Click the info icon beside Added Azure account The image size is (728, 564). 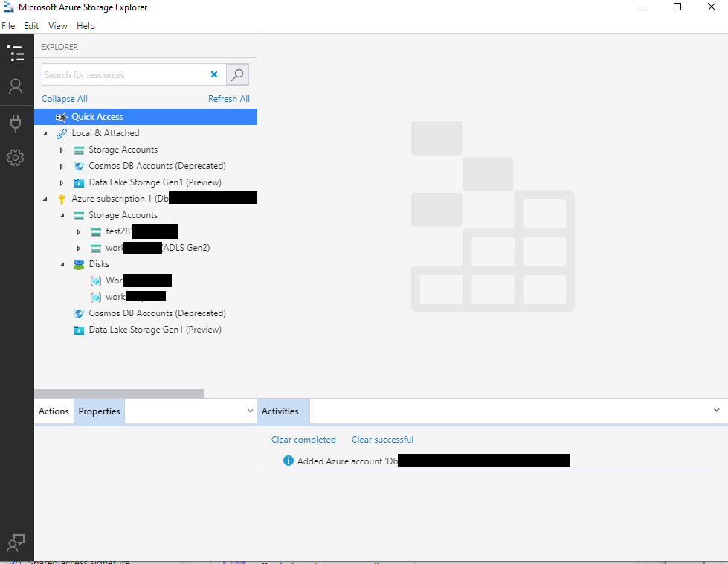click(289, 461)
